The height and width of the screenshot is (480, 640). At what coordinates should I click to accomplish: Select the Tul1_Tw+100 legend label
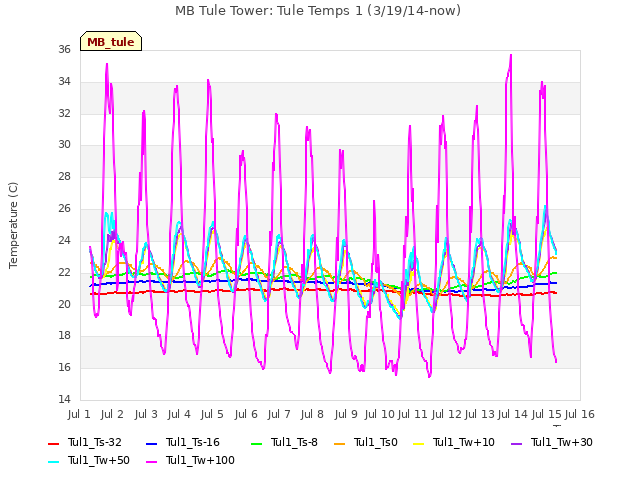(200, 460)
